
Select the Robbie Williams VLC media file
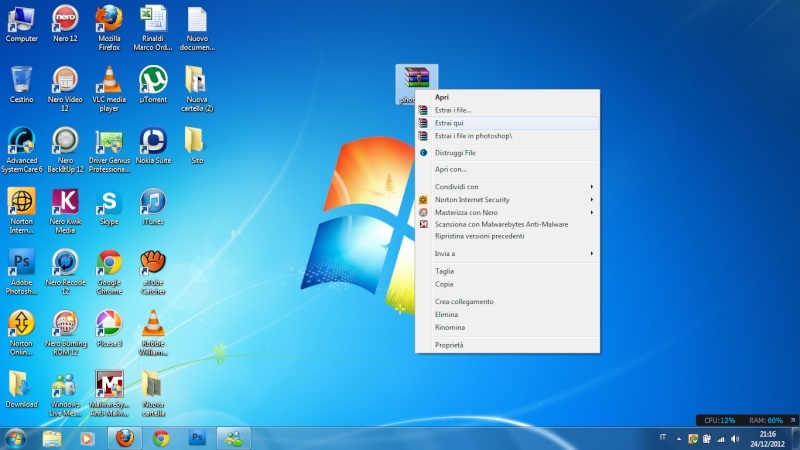[153, 333]
